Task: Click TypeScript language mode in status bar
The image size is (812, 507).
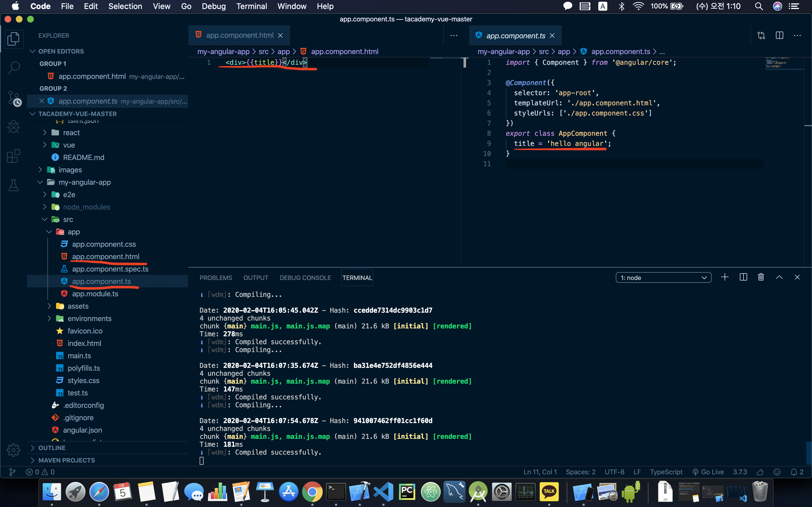Action: coord(666,472)
